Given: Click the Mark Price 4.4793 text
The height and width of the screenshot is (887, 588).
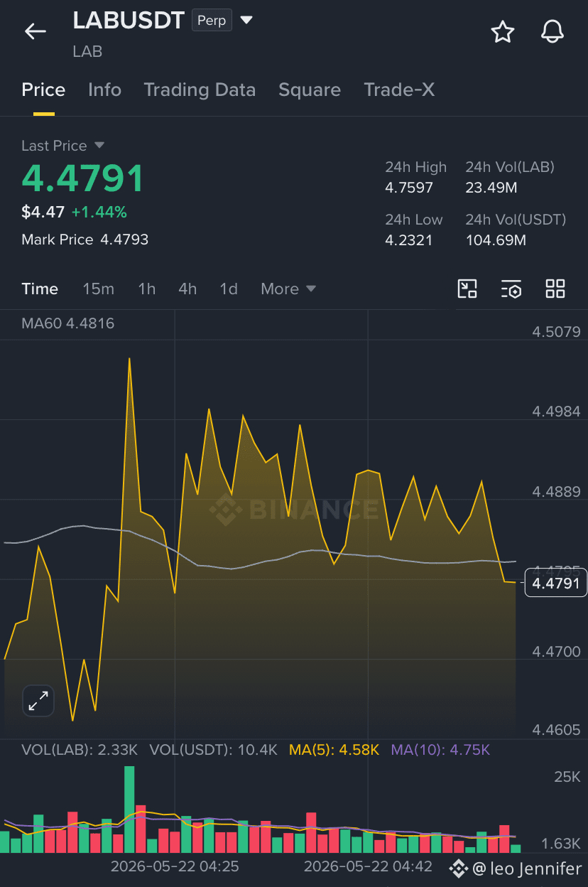Looking at the screenshot, I should tap(85, 240).
